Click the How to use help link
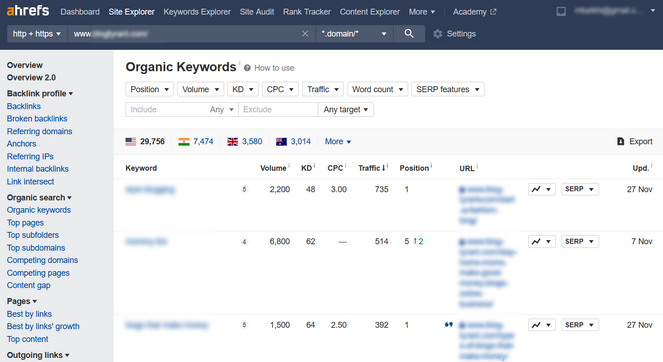 click(269, 68)
